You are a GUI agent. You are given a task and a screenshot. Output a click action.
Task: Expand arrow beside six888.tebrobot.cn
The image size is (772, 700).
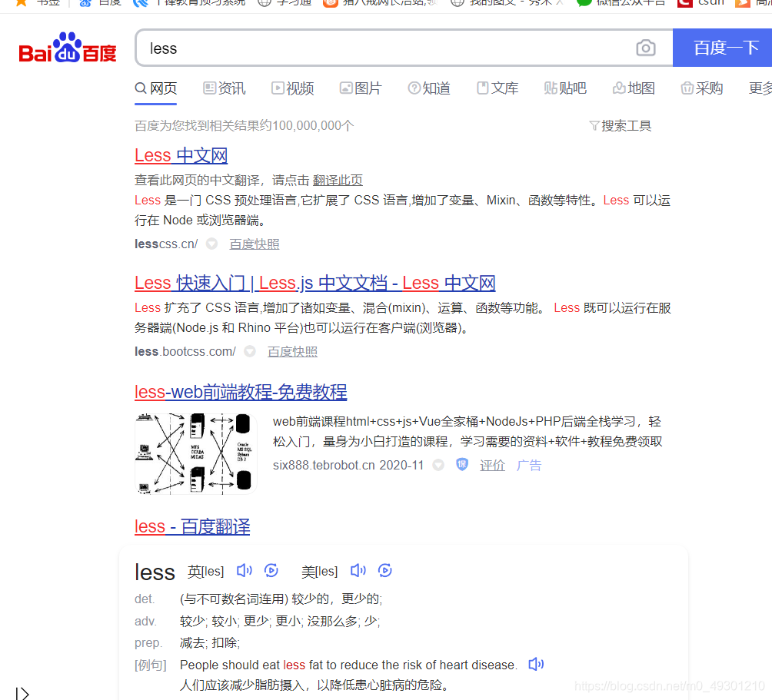[x=438, y=465]
